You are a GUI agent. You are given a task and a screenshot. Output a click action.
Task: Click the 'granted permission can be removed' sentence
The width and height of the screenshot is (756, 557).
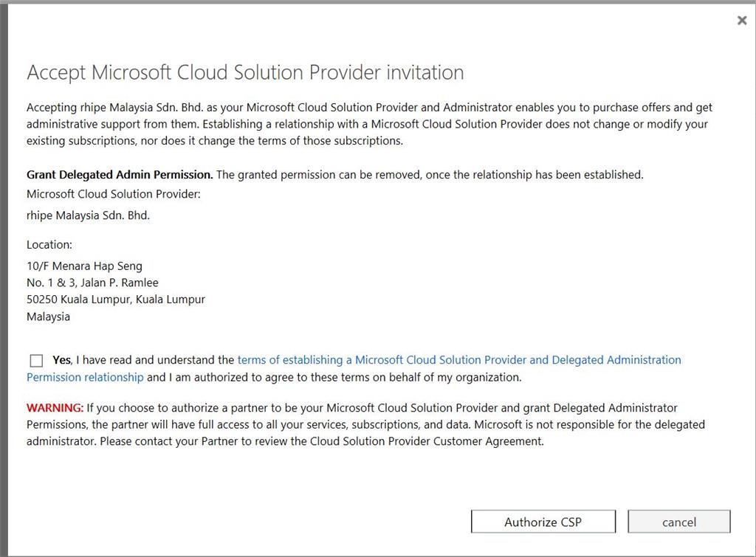coord(430,175)
